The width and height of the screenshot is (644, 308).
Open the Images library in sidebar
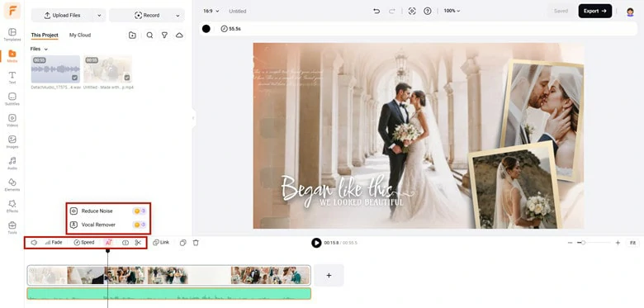point(12,141)
